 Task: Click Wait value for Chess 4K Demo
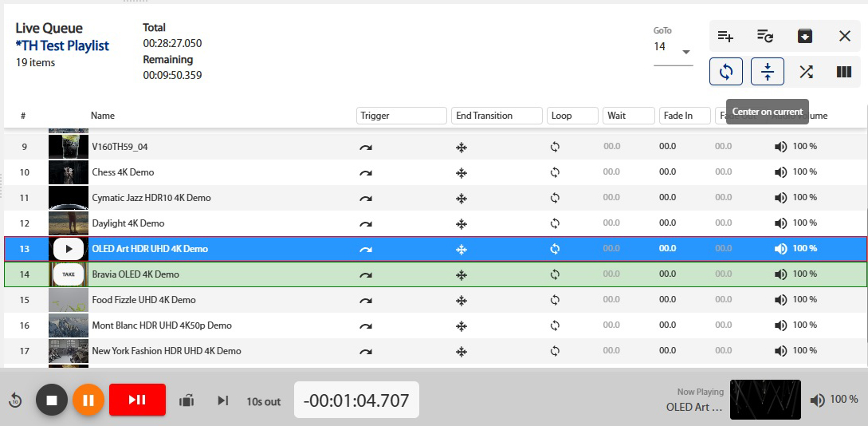click(x=611, y=172)
